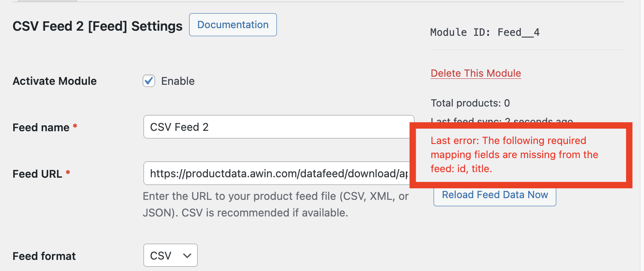This screenshot has width=644, height=271.
Task: Click the Enable label beside the checkbox
Action: coord(178,81)
